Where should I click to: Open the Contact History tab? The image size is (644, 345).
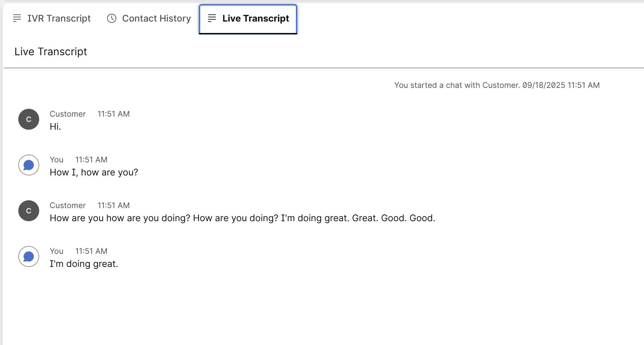pyautogui.click(x=156, y=18)
